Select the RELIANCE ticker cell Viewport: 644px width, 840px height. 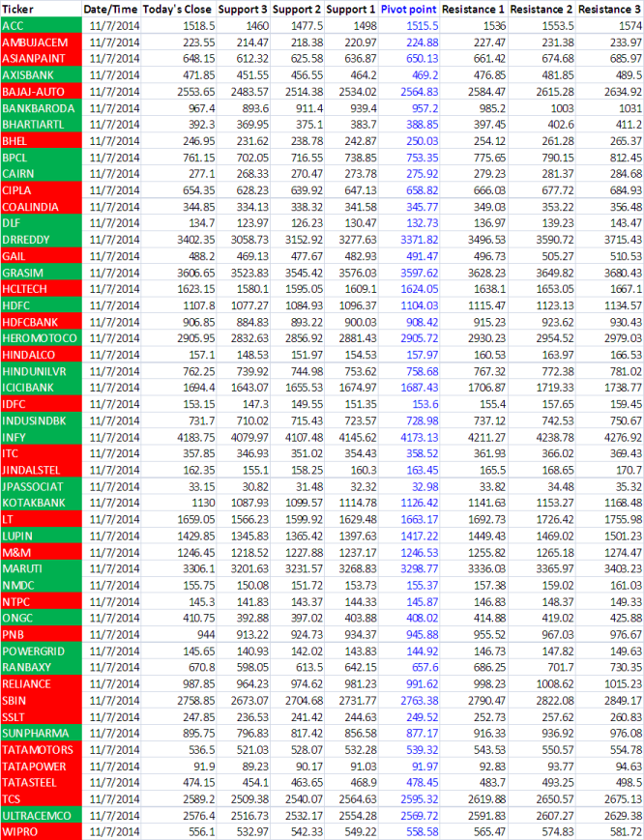42,683
